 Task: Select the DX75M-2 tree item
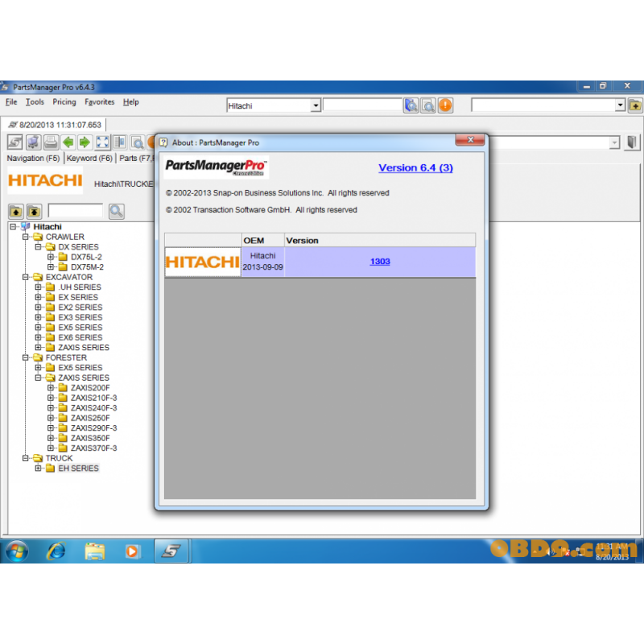(x=87, y=267)
